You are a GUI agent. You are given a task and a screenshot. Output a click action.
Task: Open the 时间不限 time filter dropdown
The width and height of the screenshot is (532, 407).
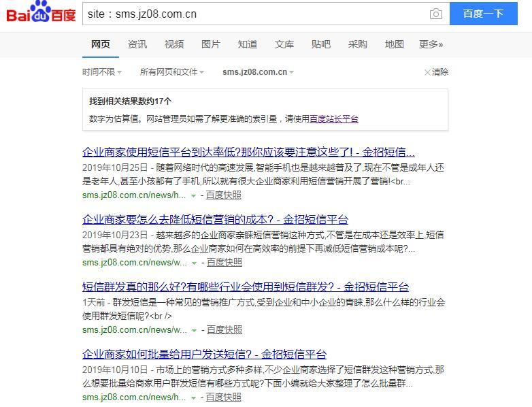tap(102, 72)
